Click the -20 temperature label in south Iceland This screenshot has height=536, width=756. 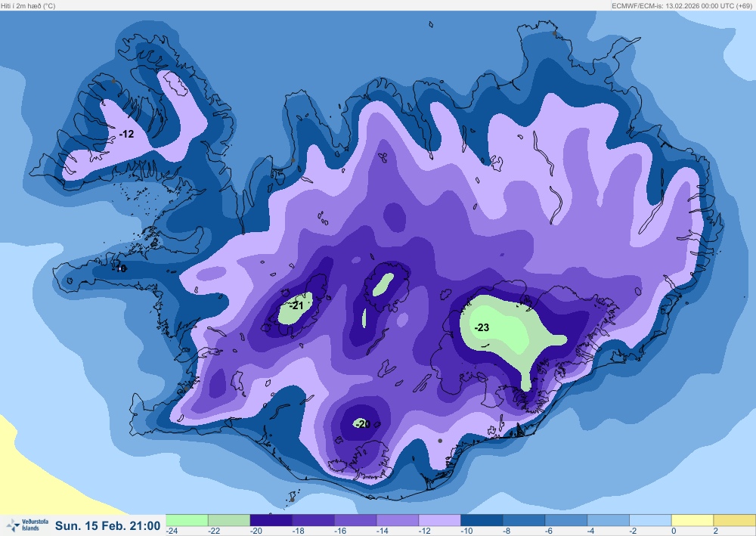click(363, 424)
